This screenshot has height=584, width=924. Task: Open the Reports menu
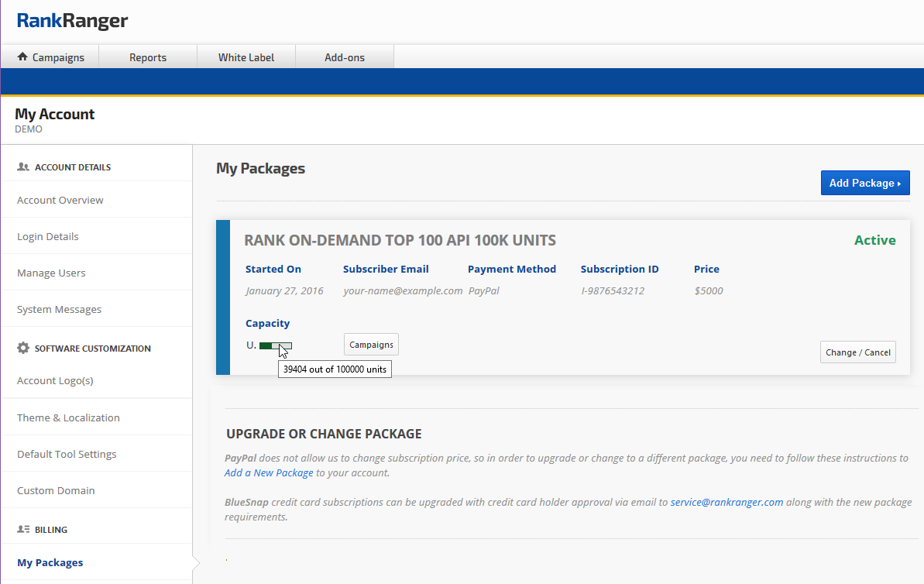[x=148, y=57]
